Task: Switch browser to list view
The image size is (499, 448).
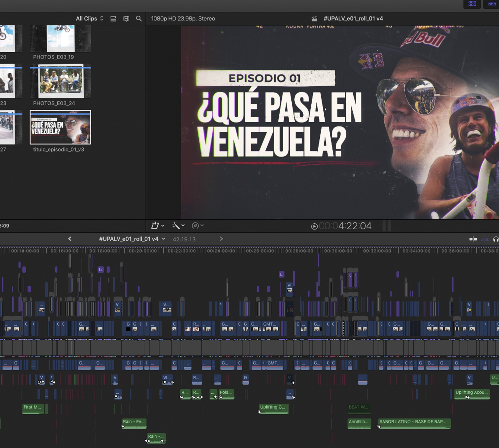Action: [113, 19]
